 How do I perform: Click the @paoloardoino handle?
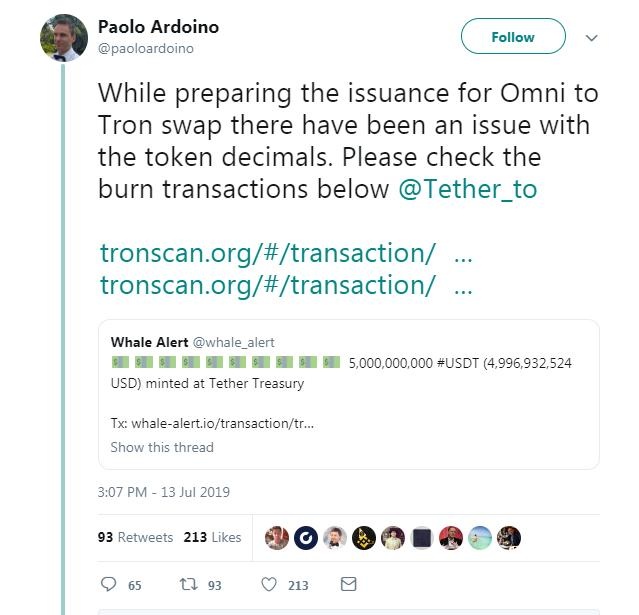[x=145, y=48]
